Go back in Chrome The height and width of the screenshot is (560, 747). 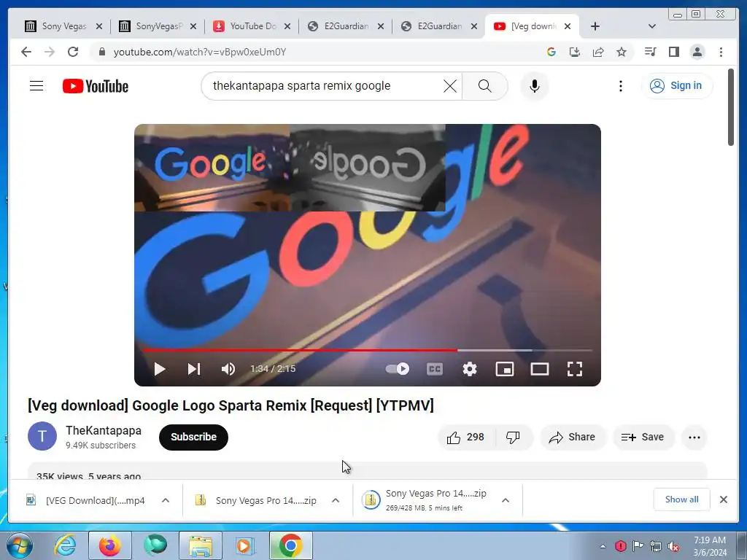(x=26, y=52)
